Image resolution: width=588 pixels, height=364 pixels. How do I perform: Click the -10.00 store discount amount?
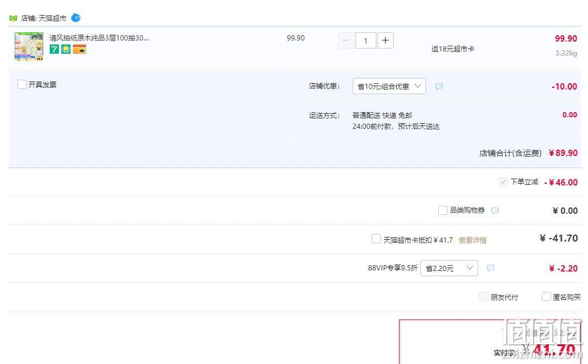[564, 86]
